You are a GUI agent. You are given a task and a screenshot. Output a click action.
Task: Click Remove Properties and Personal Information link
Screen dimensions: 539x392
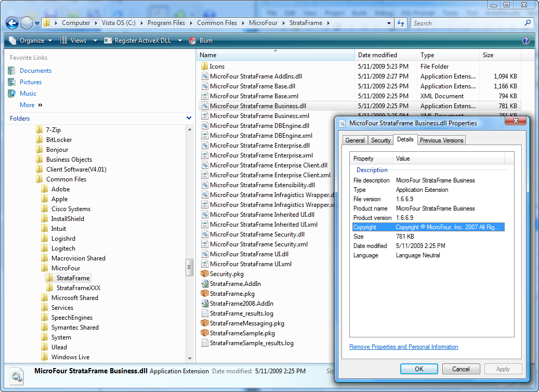pyautogui.click(x=404, y=347)
